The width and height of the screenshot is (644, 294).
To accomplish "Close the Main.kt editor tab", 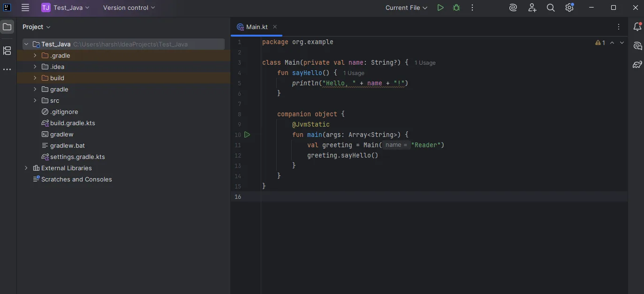I will pyautogui.click(x=275, y=27).
